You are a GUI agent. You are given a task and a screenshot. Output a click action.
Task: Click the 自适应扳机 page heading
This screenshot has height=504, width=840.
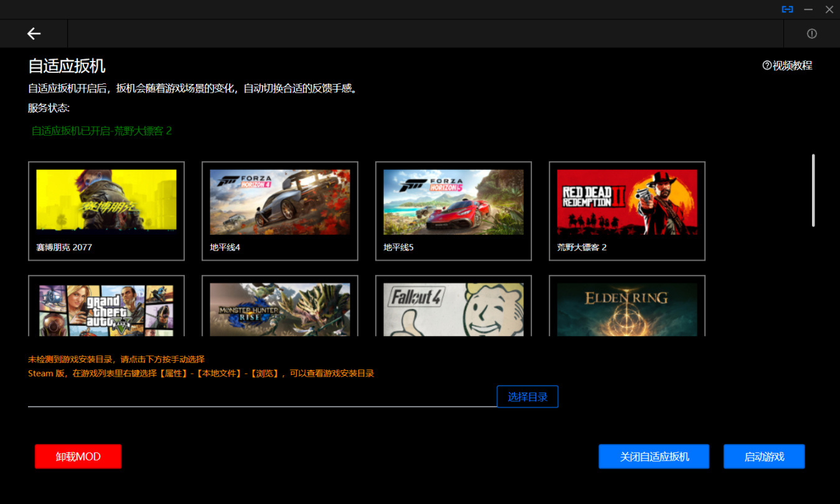coord(67,66)
